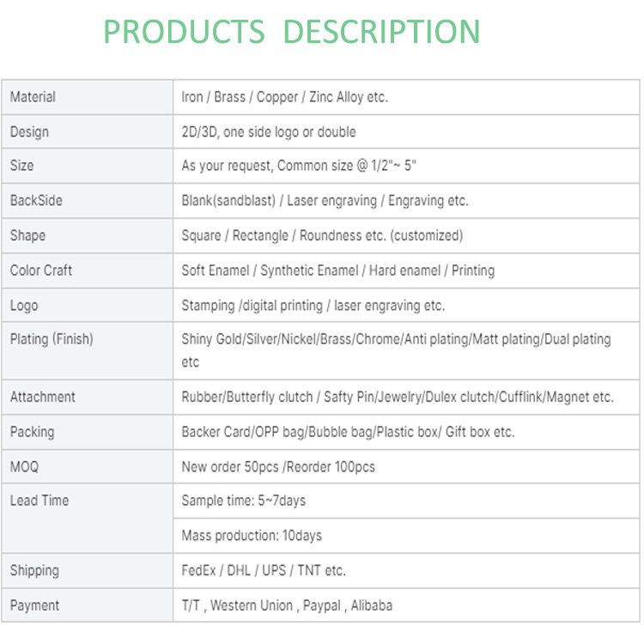Select the BackSide row label

coord(36,201)
